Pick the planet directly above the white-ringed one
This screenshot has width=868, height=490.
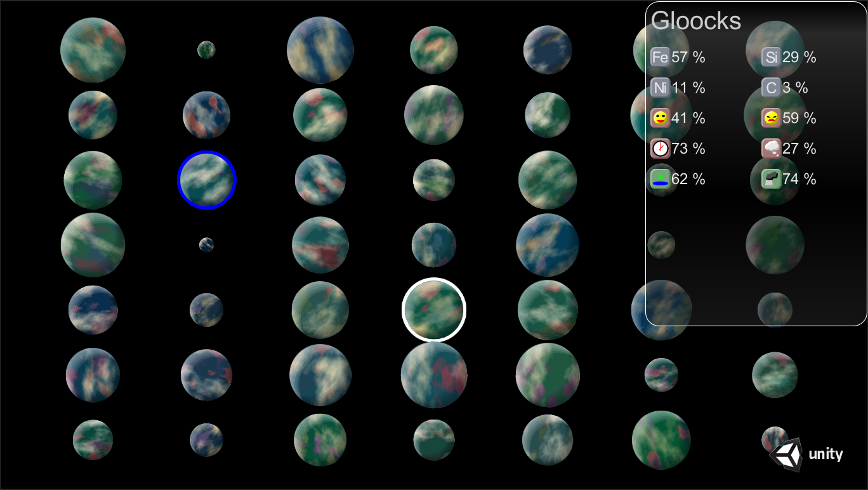(434, 245)
